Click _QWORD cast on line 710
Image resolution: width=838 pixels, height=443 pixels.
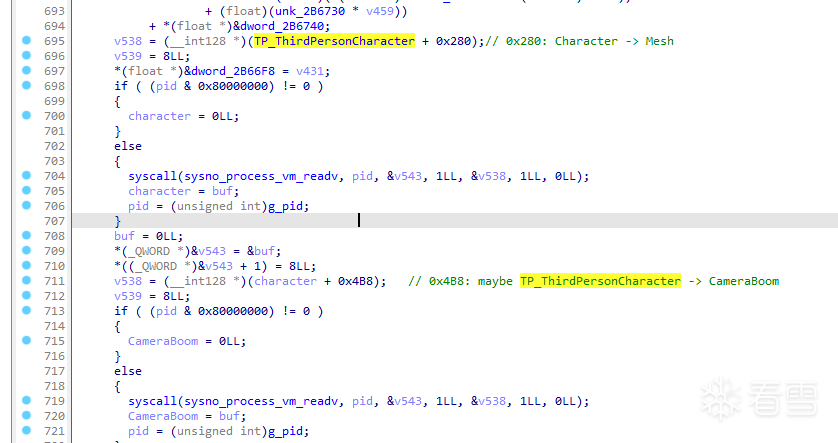point(156,266)
